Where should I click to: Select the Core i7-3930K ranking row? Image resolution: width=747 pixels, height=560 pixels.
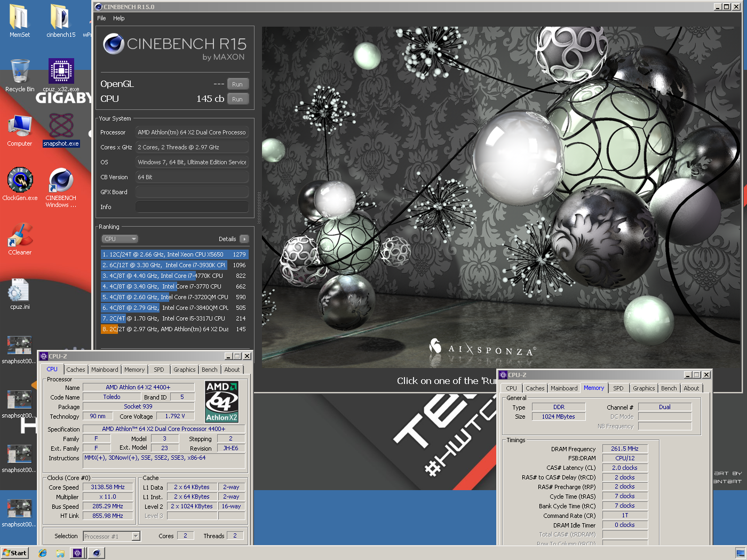(x=174, y=265)
